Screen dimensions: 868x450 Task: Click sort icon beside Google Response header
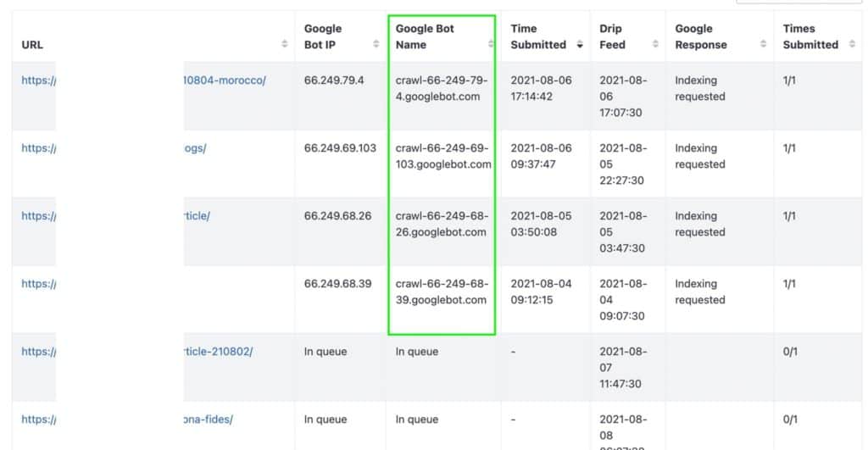pyautogui.click(x=763, y=44)
